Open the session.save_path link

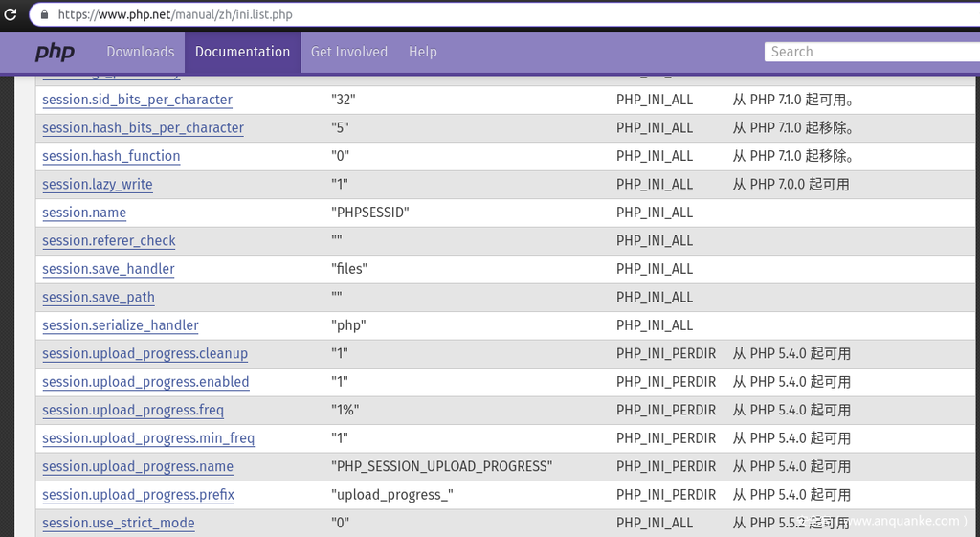[99, 297]
